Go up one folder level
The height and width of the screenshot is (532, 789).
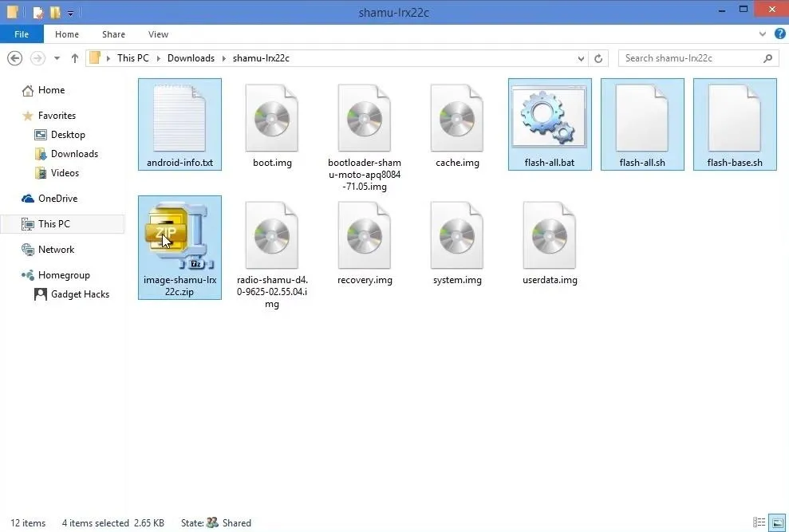(74, 58)
